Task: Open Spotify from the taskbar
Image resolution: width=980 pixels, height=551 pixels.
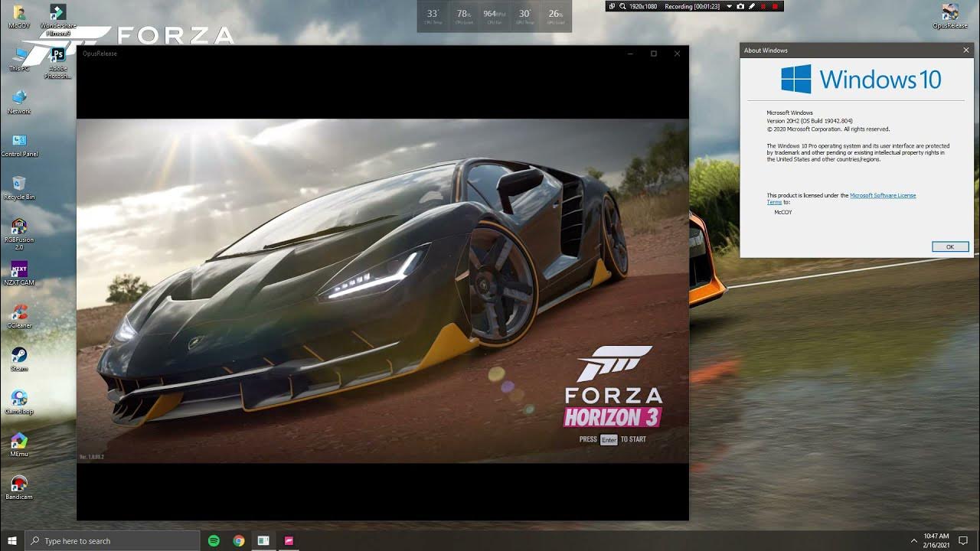Action: tap(214, 540)
